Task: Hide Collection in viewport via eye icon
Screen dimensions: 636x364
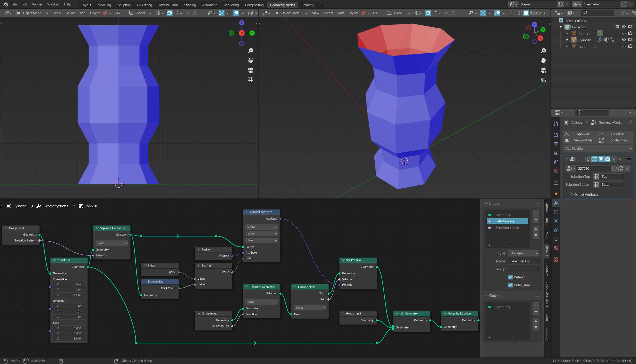Action: click(624, 27)
